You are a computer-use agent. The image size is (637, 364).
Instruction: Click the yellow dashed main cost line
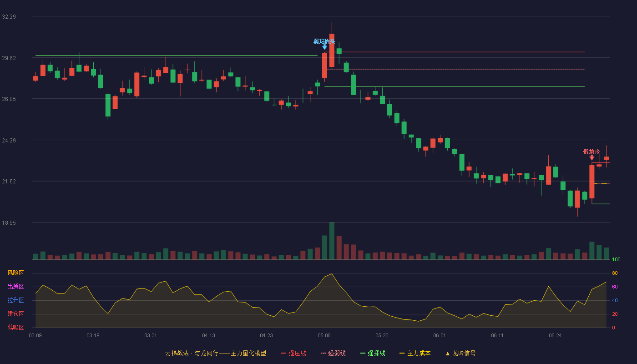[x=602, y=183]
